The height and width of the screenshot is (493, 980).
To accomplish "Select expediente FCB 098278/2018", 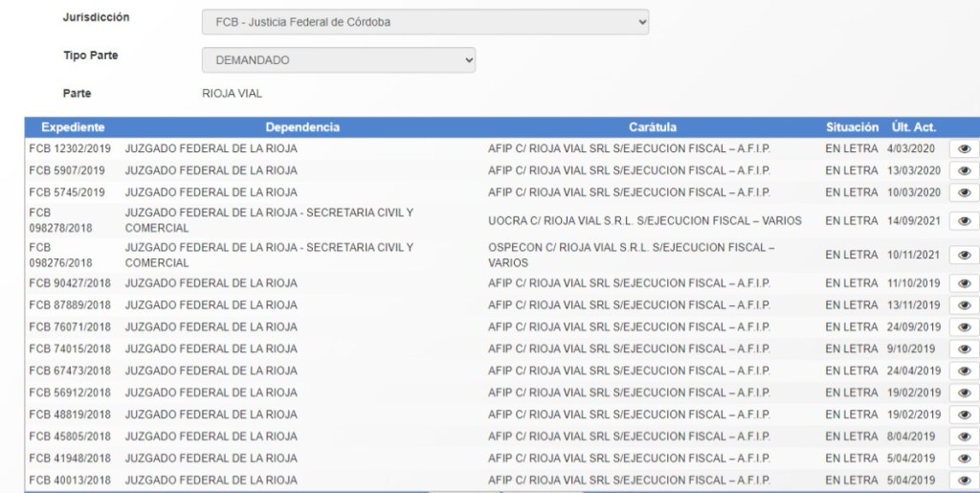I will click(x=60, y=220).
